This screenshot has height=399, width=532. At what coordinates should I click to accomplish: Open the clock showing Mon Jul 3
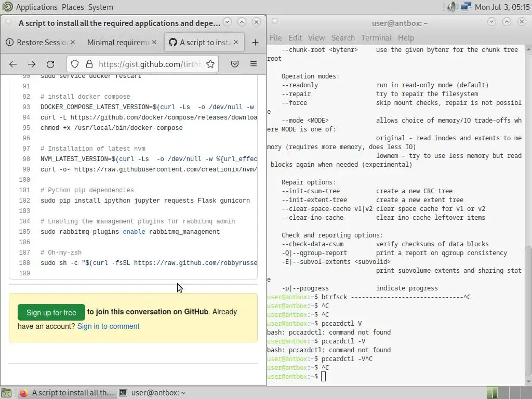point(502,7)
